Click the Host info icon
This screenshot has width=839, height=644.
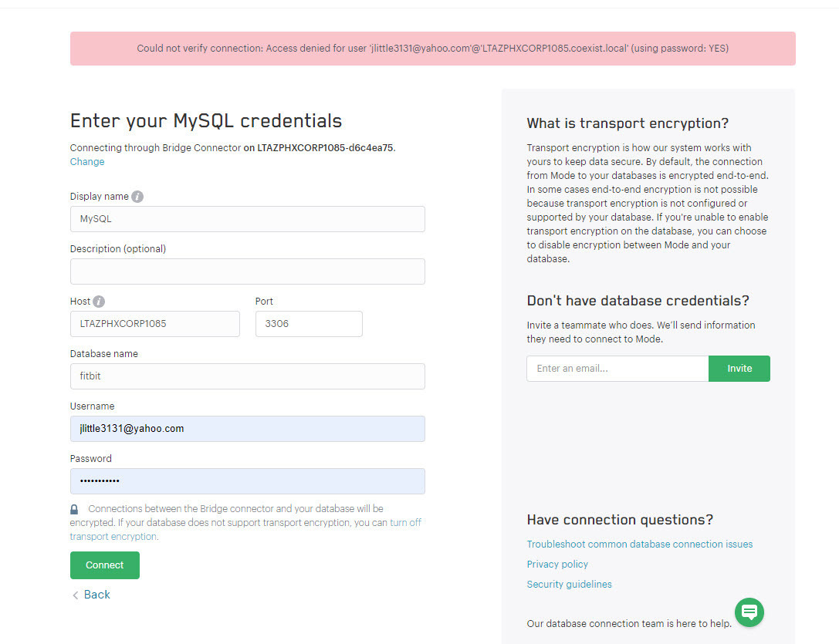(x=99, y=301)
